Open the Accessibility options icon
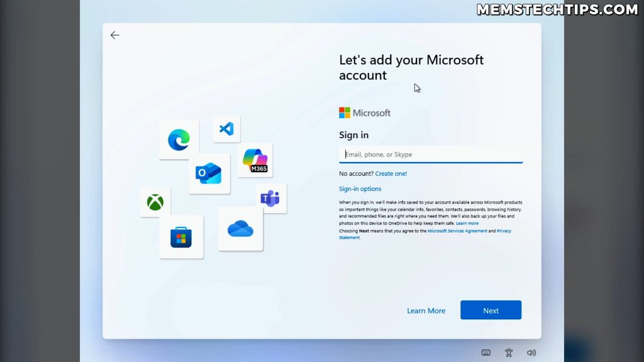The height and width of the screenshot is (362, 644). point(509,353)
